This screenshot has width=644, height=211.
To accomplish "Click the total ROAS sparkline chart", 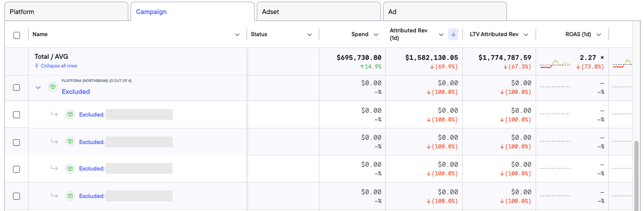I will coord(556,65).
